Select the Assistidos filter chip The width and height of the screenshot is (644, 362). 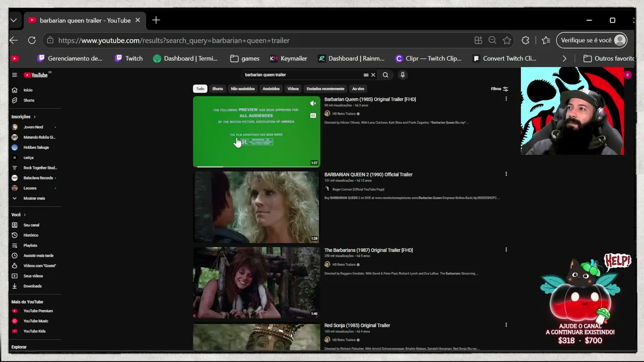pos(271,89)
